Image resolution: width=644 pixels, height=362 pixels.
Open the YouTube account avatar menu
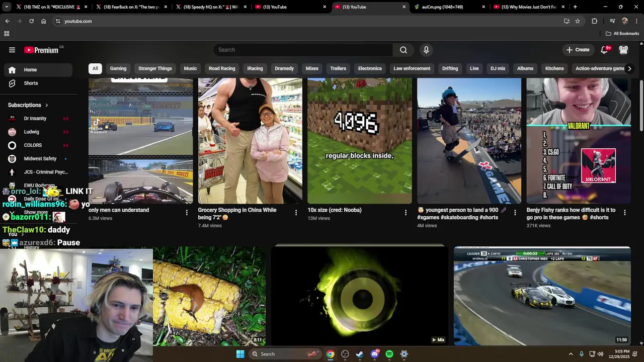coord(623,50)
